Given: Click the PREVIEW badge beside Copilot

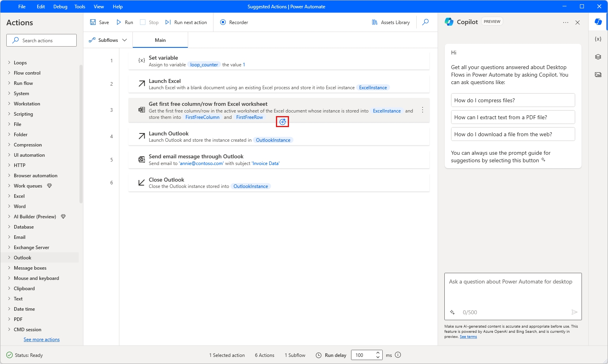Looking at the screenshot, I should tap(492, 22).
